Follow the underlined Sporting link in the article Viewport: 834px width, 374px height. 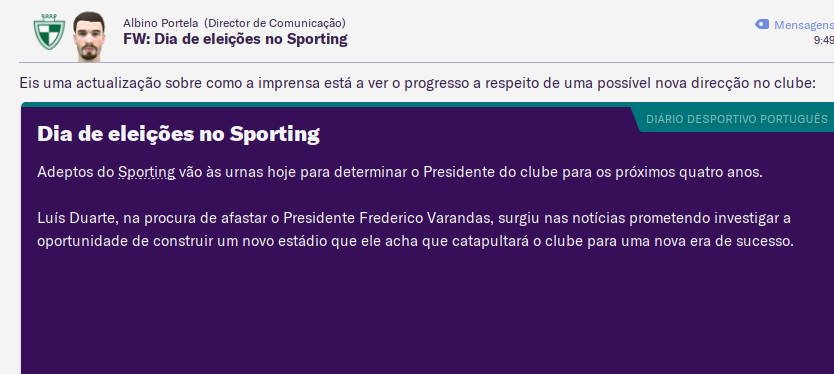147,173
